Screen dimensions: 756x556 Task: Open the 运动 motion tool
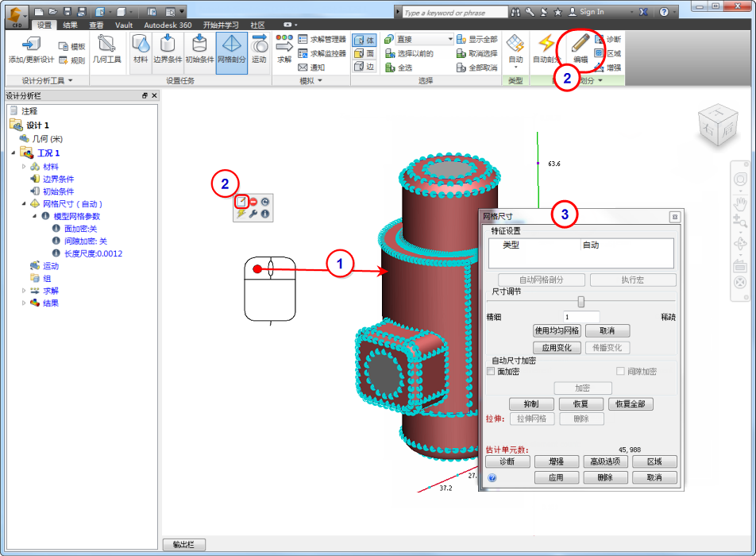point(260,48)
